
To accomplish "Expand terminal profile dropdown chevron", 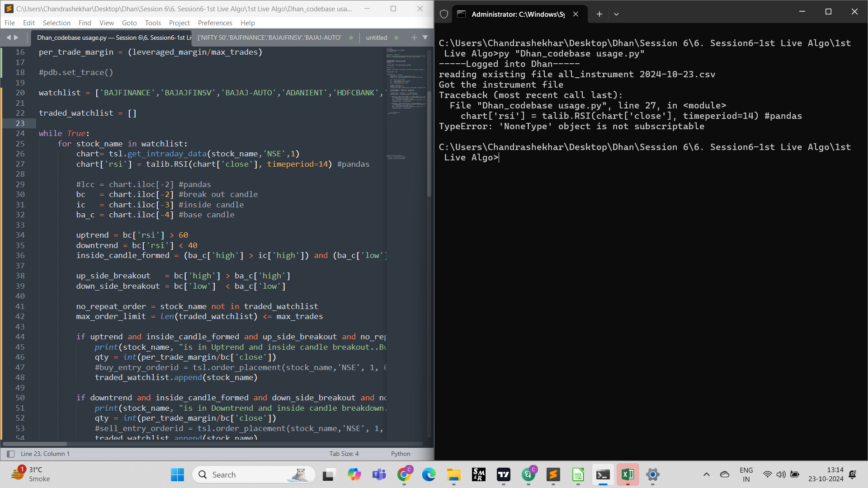I will (x=616, y=14).
